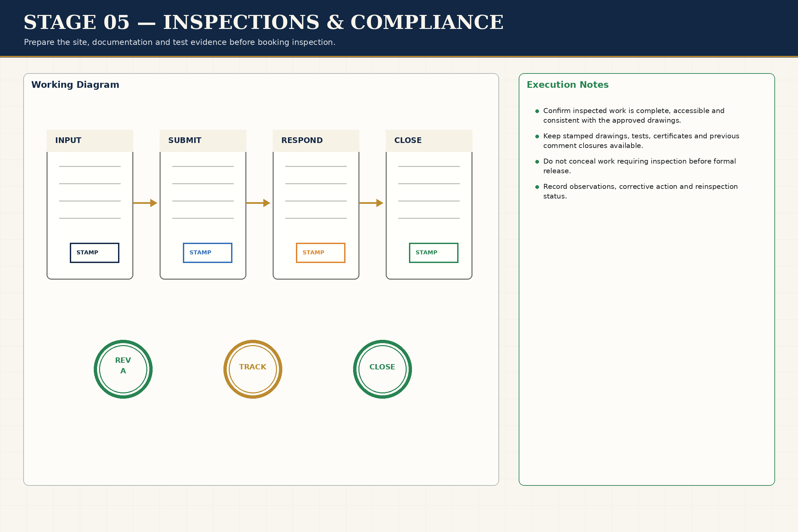Image resolution: width=798 pixels, height=532 pixels.
Task: Click note 'Do not conceal work requiring inspection'
Action: pyautogui.click(x=639, y=166)
